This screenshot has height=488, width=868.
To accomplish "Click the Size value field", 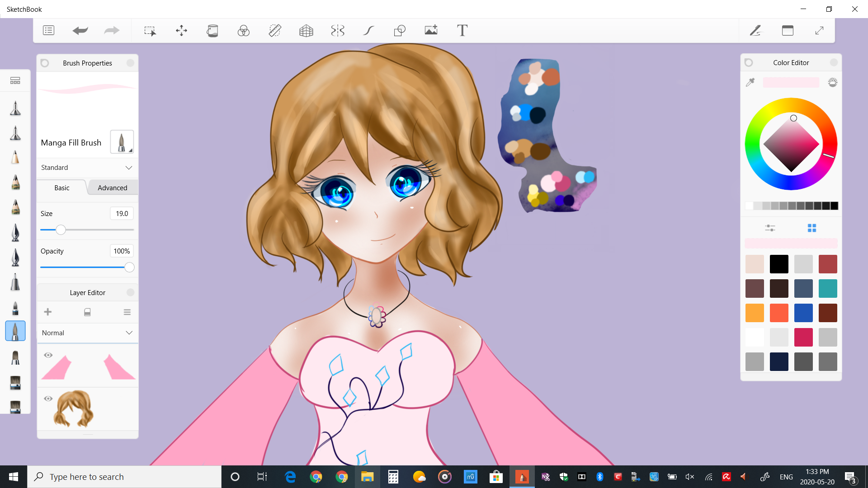I will 122,213.
